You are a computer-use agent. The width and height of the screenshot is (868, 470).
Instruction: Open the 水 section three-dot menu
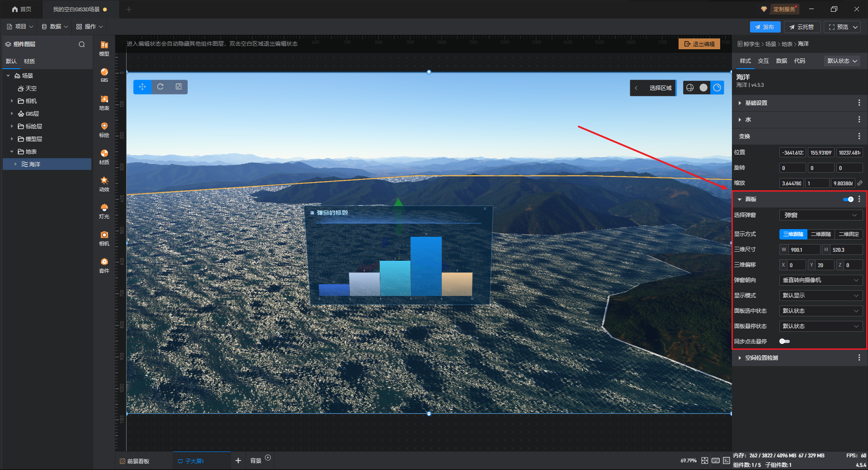point(859,120)
